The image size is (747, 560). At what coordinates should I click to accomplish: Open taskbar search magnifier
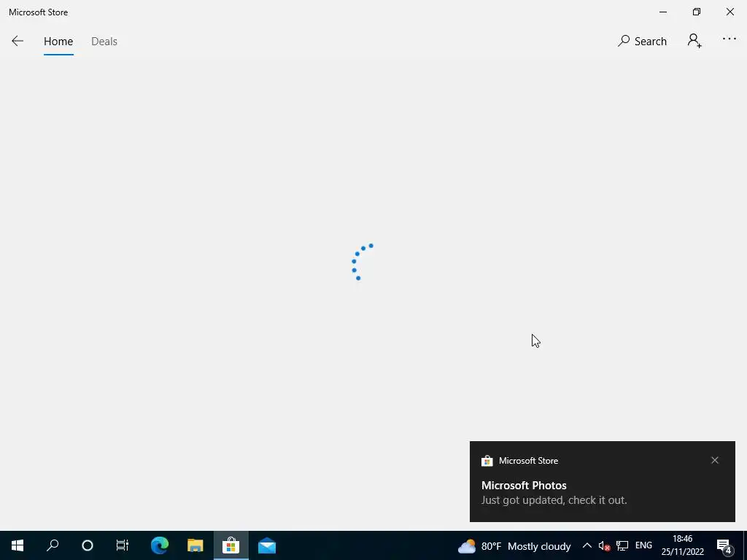[53, 545]
